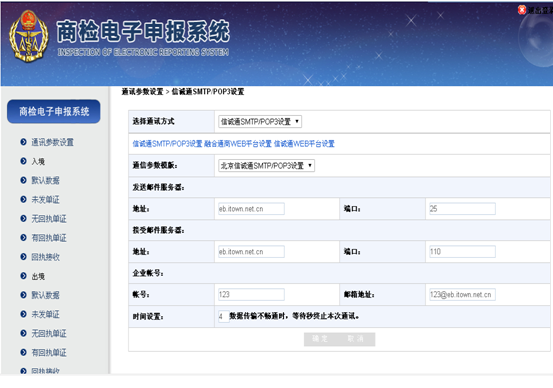Click the bullet icon beside 回执接收
553x388 pixels.
23,257
